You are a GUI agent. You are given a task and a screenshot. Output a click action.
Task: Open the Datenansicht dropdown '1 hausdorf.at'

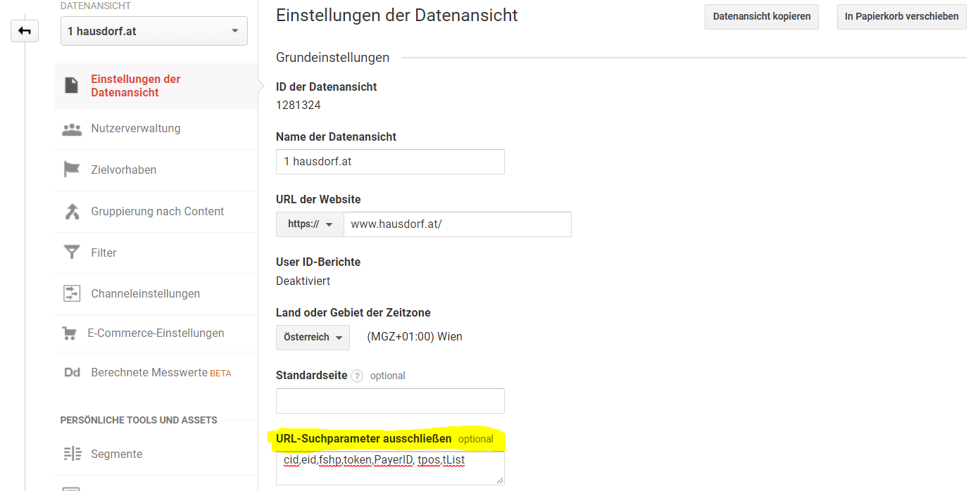coord(153,32)
